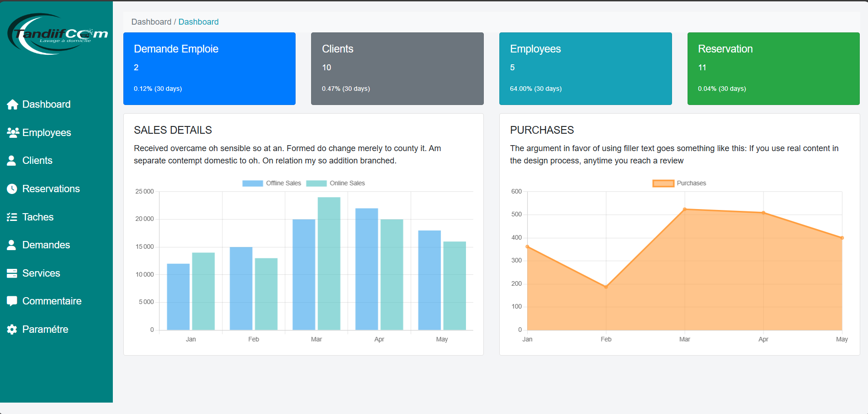The height and width of the screenshot is (414, 868).
Task: Click the '0.47% (30 days)' text
Action: tap(346, 89)
